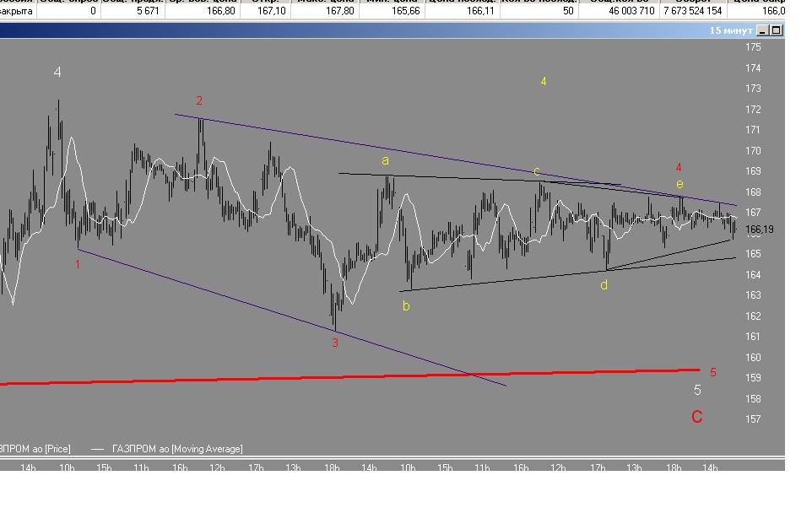
Task: Select the table cell showing 46 003 710
Action: click(x=619, y=10)
